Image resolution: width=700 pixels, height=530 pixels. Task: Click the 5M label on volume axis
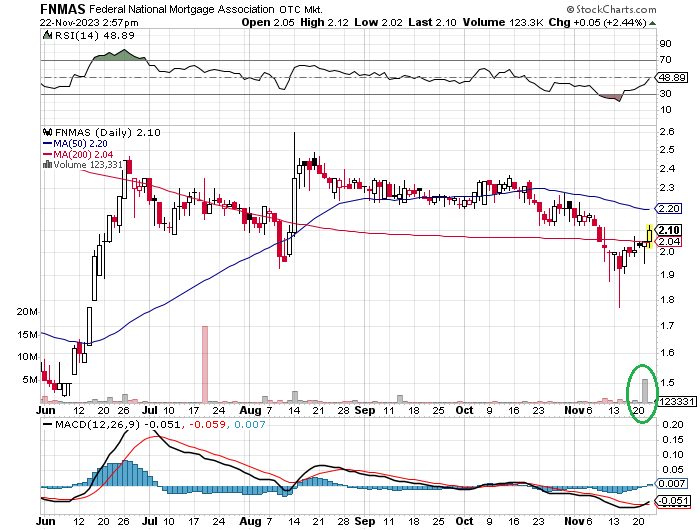pyautogui.click(x=30, y=380)
